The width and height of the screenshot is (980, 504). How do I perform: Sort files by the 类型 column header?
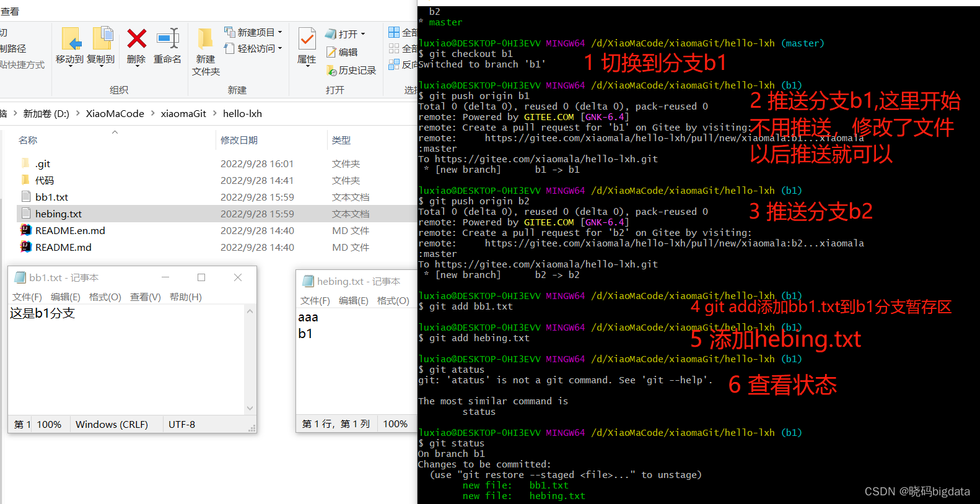pyautogui.click(x=341, y=141)
